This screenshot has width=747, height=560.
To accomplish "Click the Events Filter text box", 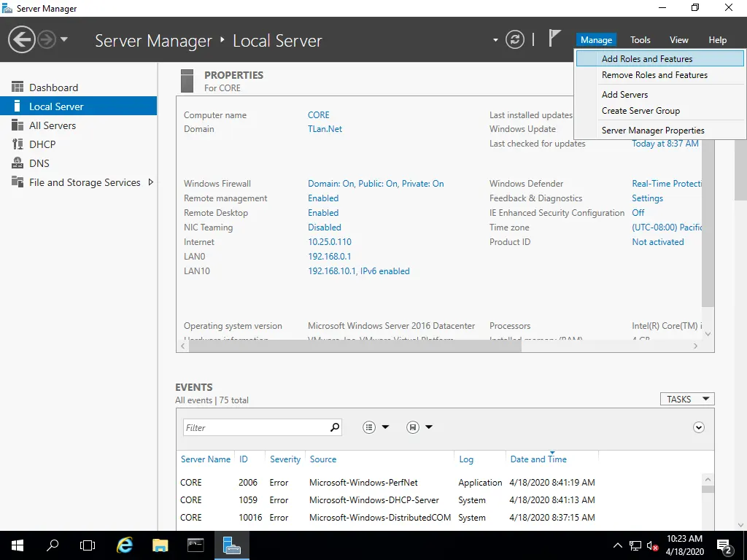I will click(x=256, y=427).
